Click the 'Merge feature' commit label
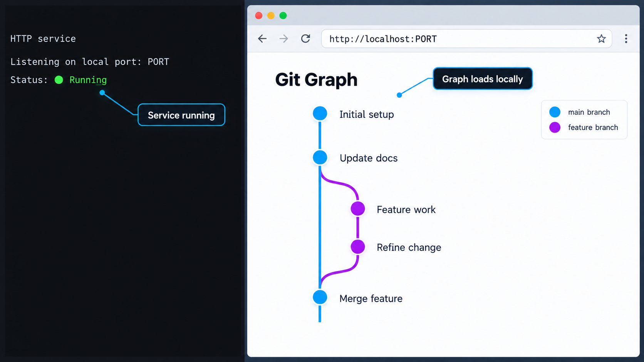 371,299
